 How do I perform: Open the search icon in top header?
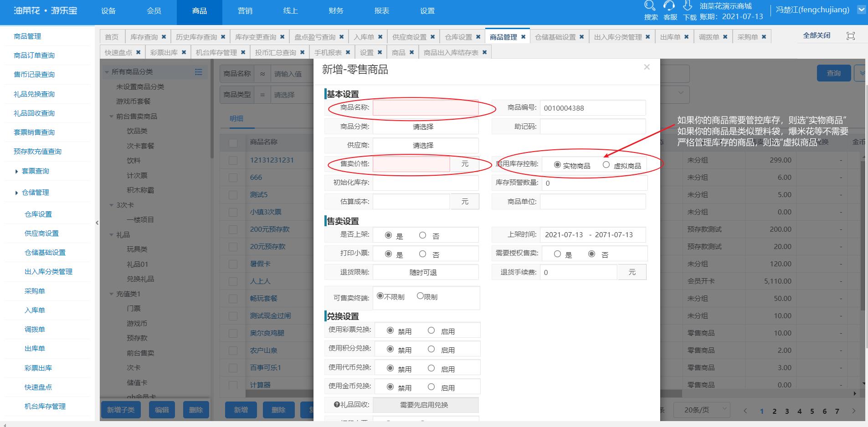coord(650,6)
